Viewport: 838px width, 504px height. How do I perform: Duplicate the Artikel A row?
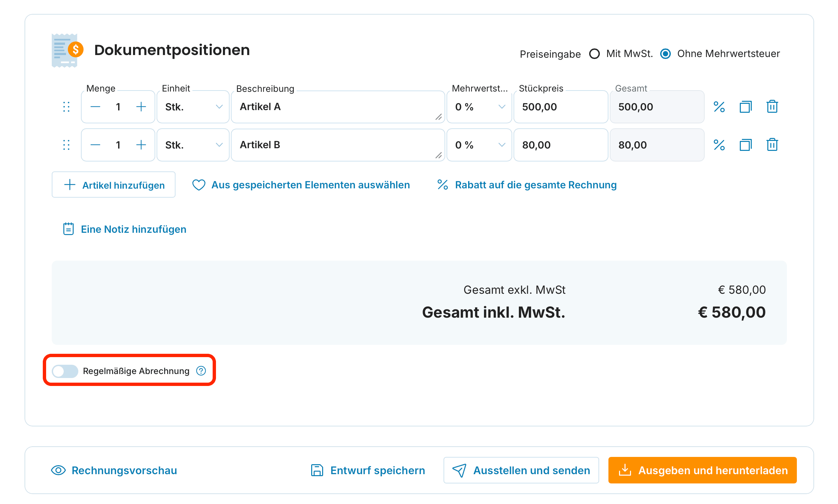coord(745,107)
